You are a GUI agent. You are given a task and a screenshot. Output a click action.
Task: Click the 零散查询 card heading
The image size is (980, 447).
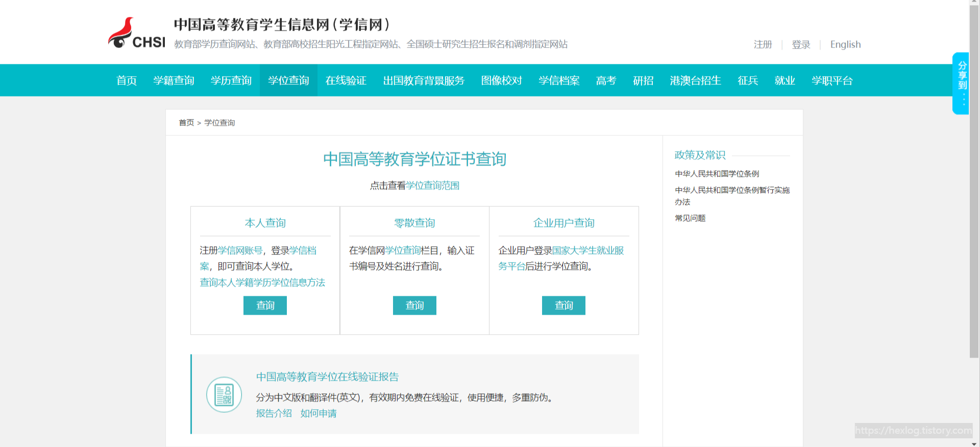click(414, 223)
